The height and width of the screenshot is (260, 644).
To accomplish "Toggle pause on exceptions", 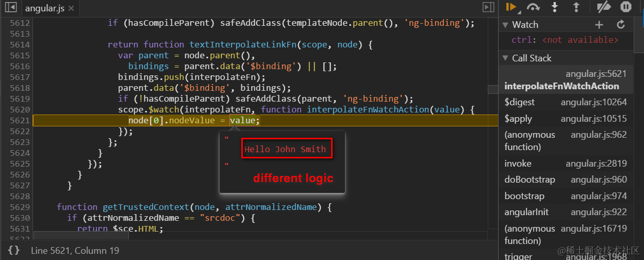I will (x=626, y=7).
